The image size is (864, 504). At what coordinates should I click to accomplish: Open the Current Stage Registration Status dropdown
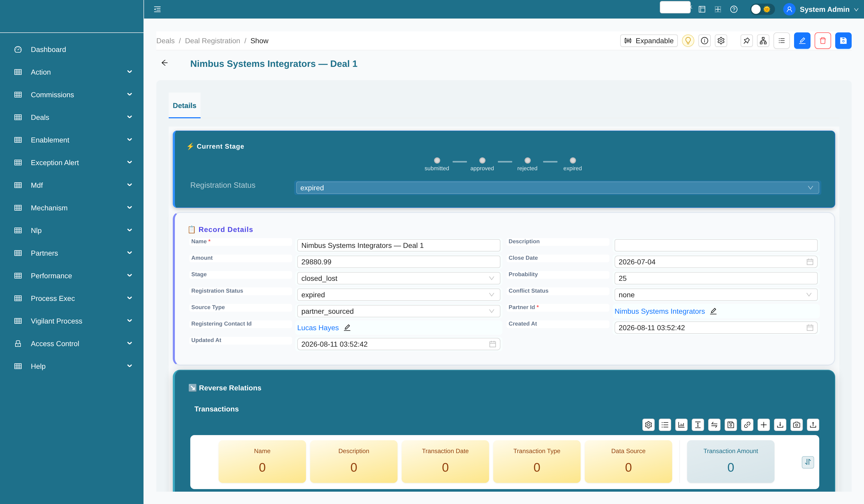[557, 188]
